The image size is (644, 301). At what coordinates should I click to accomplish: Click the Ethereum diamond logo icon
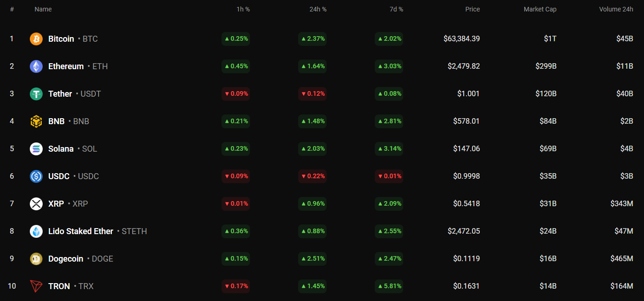pyautogui.click(x=36, y=66)
